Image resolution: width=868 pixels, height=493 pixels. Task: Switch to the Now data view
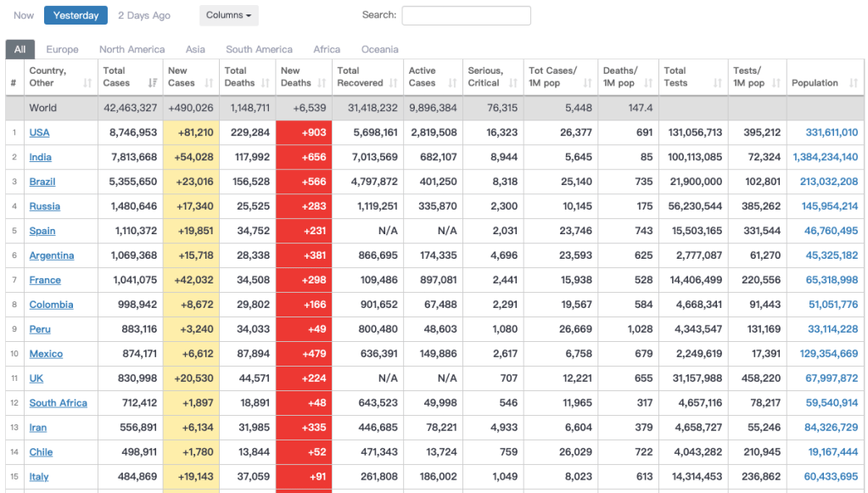(24, 15)
